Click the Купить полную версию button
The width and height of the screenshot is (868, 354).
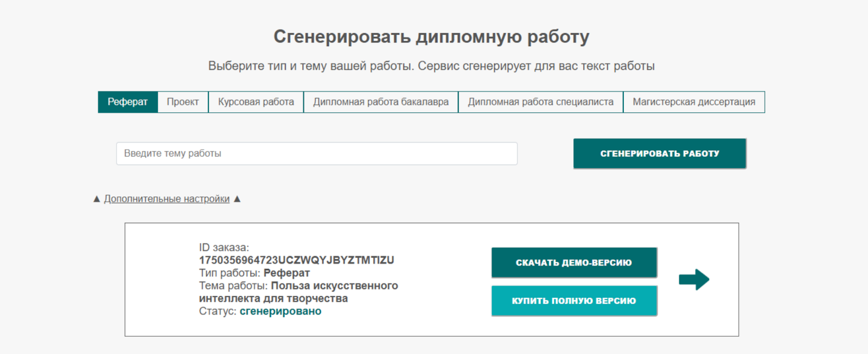coord(574,301)
